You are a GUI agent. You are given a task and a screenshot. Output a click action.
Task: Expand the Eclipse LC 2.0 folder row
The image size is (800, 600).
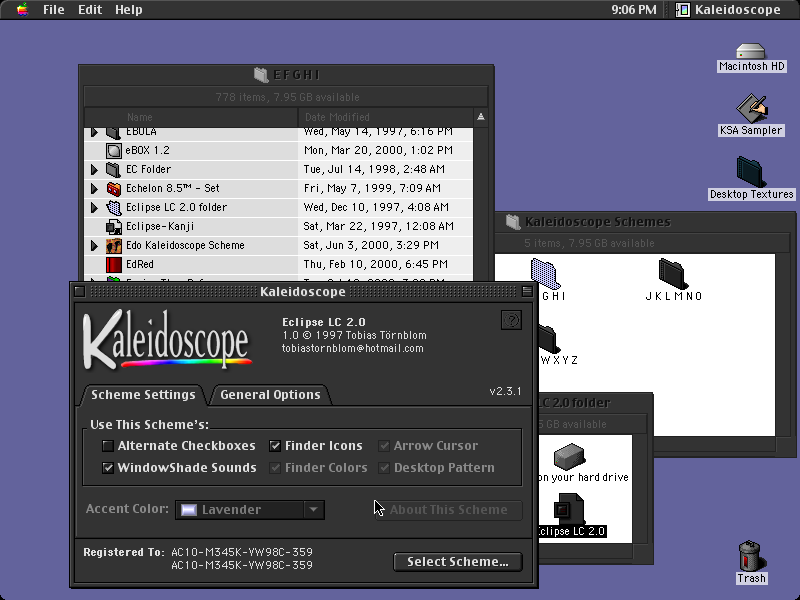[x=94, y=207]
